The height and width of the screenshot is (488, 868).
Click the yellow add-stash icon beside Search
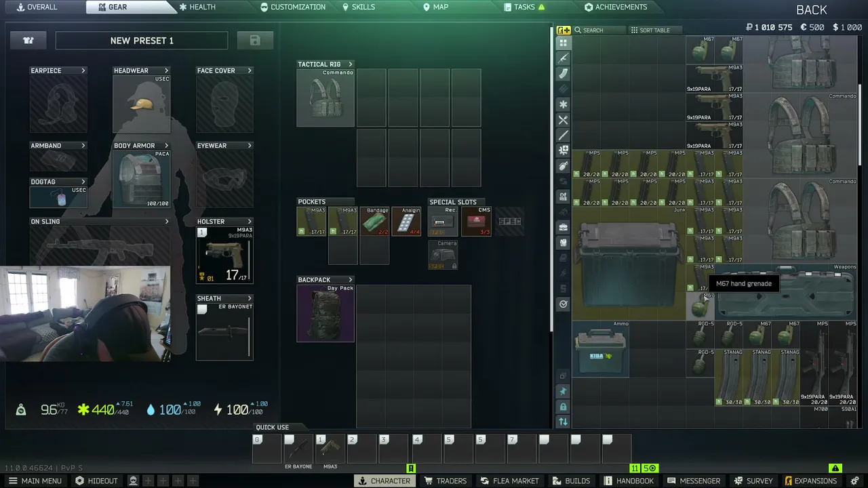pos(564,30)
